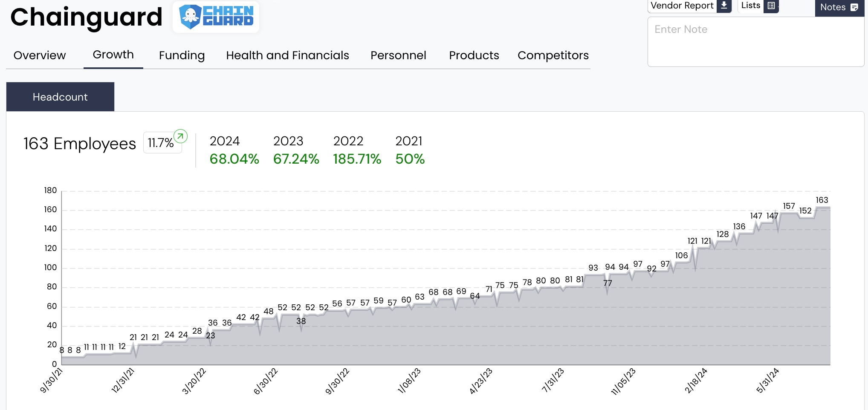This screenshot has height=410, width=868.
Task: Open the Products tab
Action: click(x=474, y=55)
